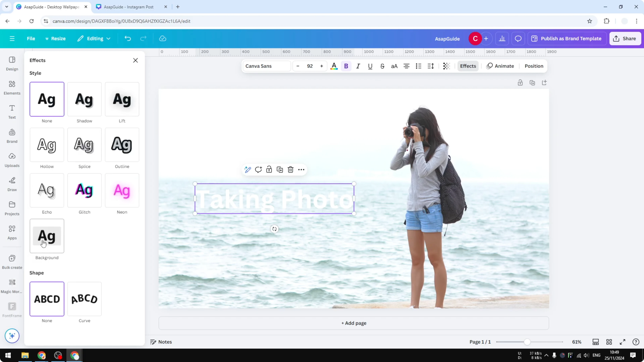Click Add page below the canvas
644x362 pixels.
(x=353, y=323)
